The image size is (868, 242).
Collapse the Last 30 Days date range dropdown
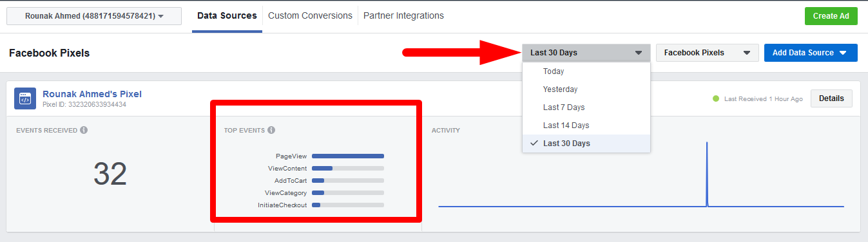click(586, 53)
